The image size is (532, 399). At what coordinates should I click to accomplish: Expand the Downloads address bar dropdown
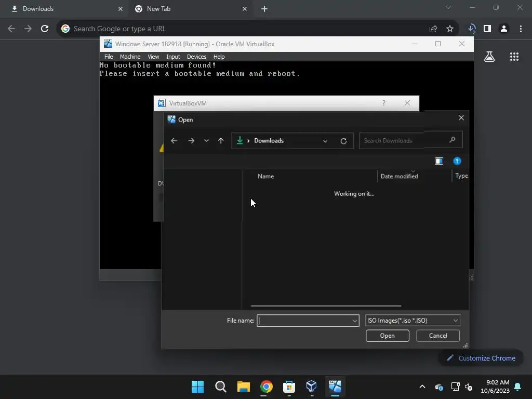[325, 141]
